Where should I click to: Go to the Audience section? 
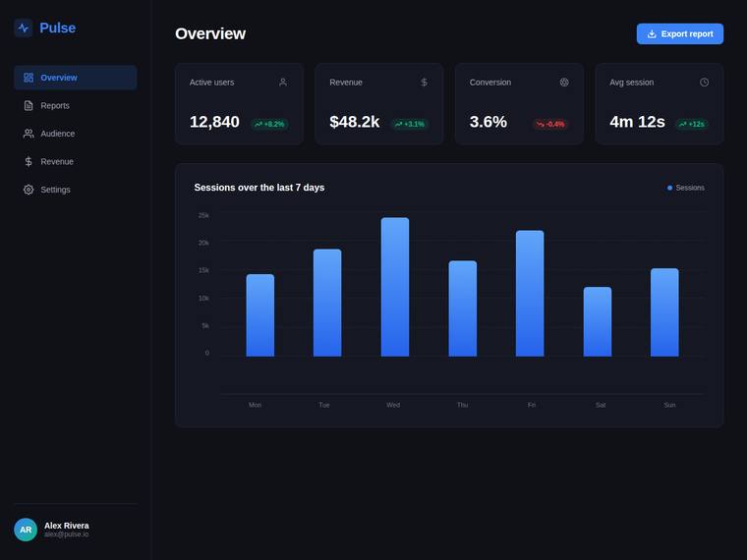(76, 134)
